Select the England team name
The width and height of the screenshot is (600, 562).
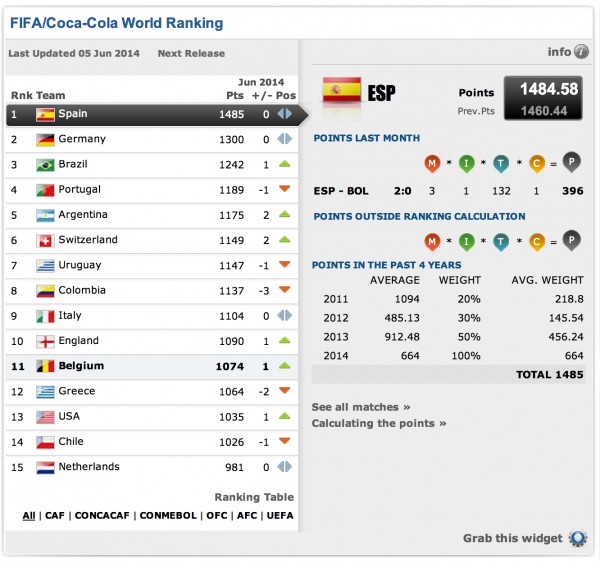pos(78,341)
